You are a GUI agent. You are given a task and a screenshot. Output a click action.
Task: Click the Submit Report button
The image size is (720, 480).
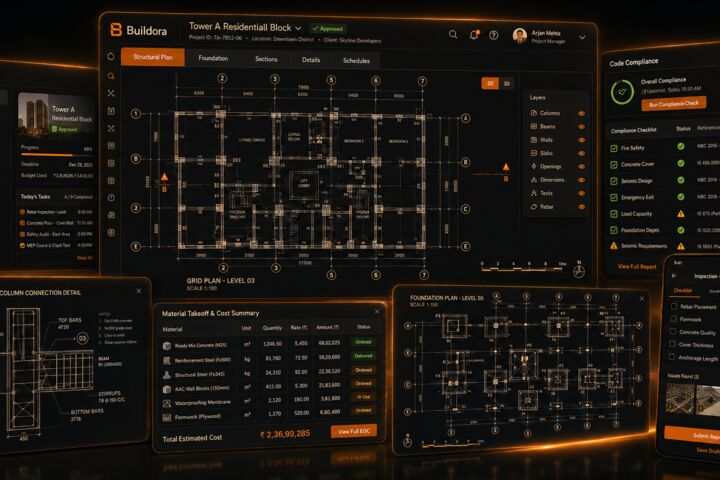pyautogui.click(x=693, y=434)
